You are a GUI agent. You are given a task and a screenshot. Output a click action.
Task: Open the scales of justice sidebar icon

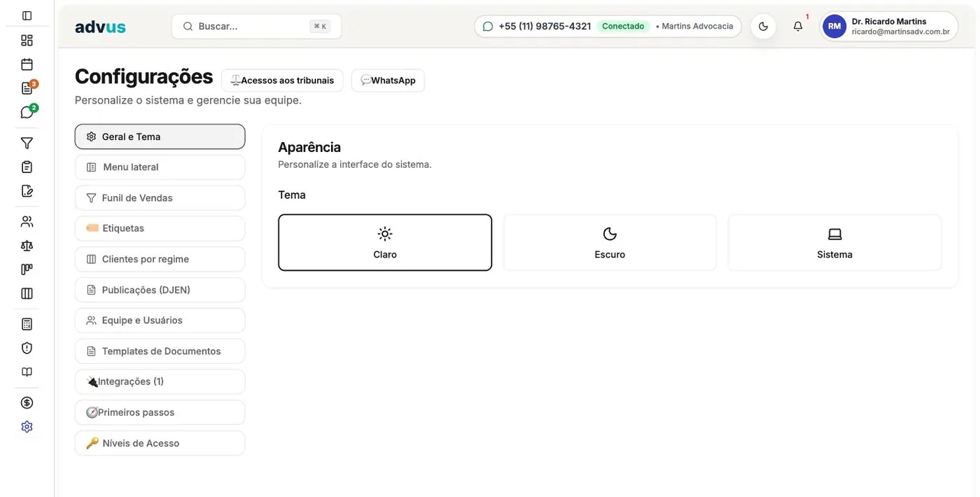click(x=27, y=246)
